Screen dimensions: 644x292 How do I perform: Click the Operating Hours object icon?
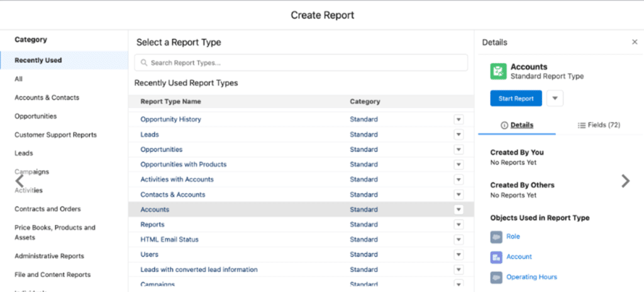click(x=496, y=277)
